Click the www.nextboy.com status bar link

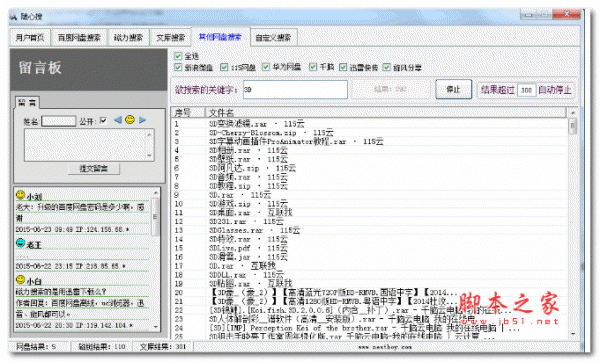pyautogui.click(x=385, y=347)
